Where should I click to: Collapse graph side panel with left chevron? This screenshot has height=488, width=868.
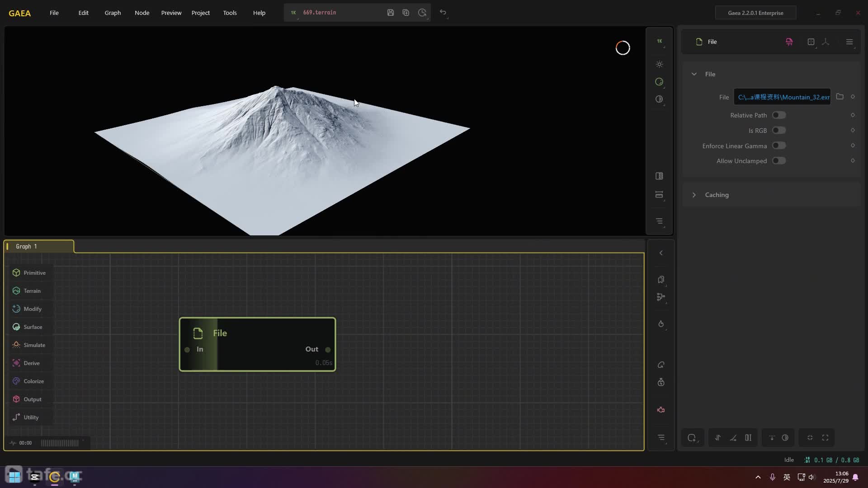click(661, 253)
